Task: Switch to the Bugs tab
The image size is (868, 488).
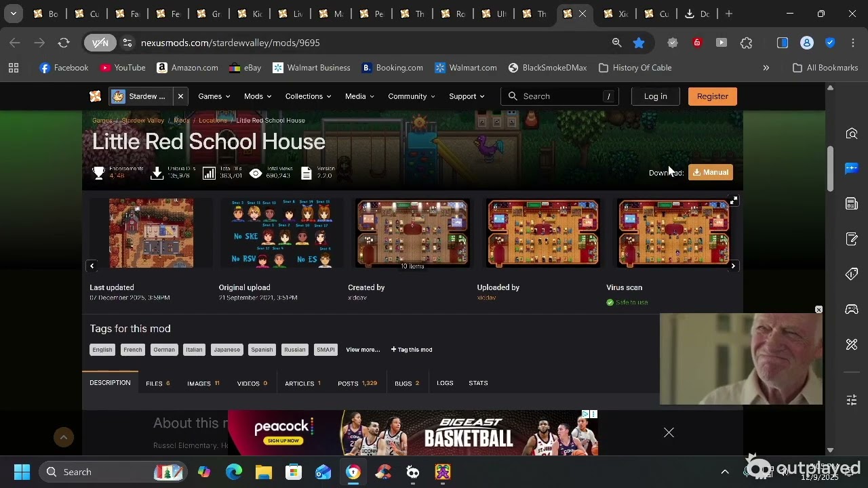Action: (407, 384)
